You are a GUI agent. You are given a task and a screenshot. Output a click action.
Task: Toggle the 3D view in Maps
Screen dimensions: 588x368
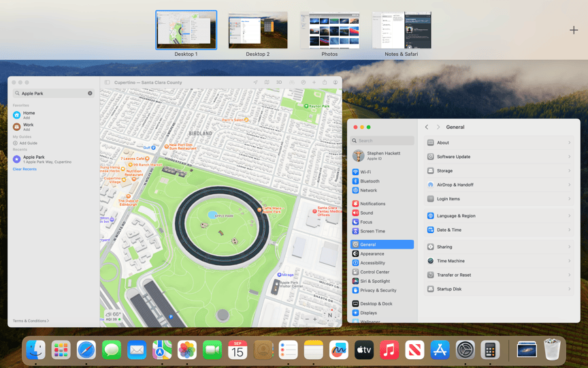click(279, 82)
